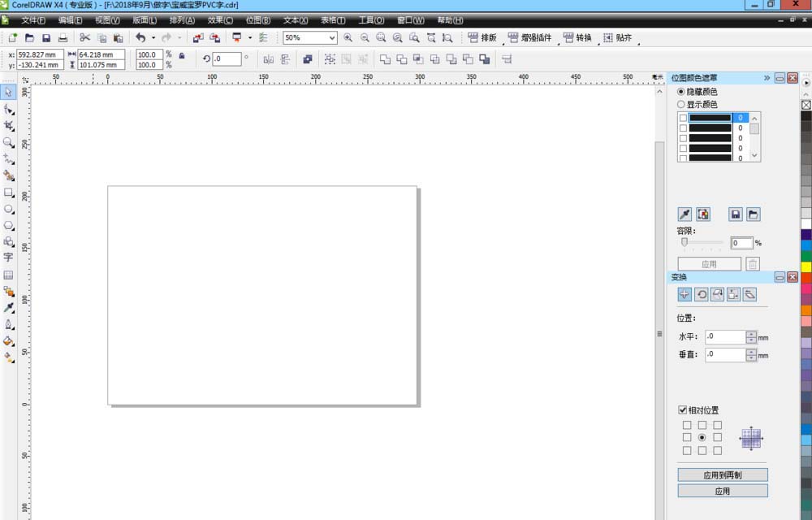Open the 效果(C) menu
The image size is (812, 520).
[x=220, y=20]
